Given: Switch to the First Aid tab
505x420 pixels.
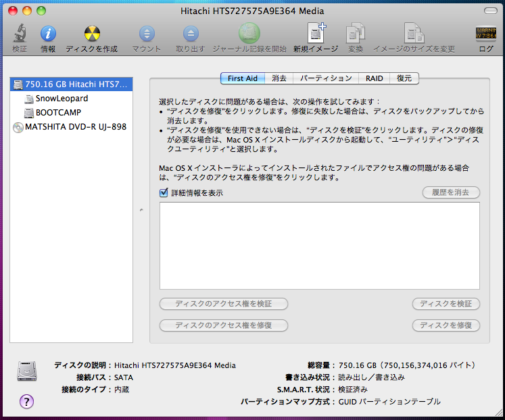Looking at the screenshot, I should coord(243,78).
